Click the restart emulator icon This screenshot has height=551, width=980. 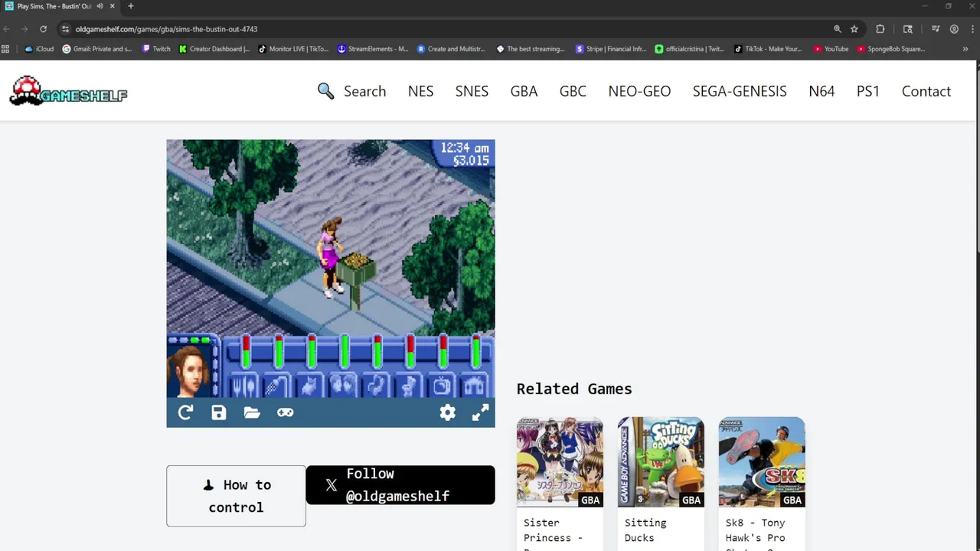coord(185,412)
